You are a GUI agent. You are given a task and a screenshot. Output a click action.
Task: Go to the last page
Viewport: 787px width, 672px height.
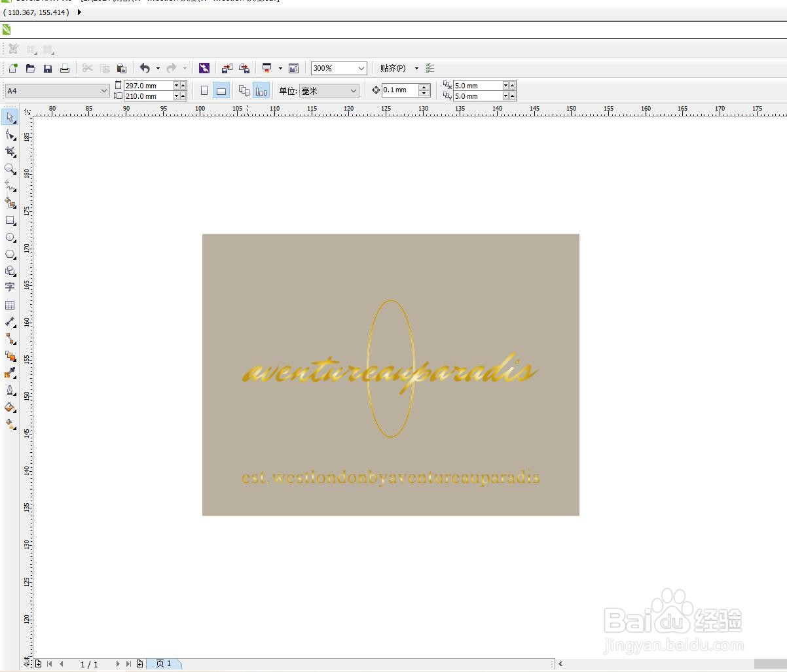coord(128,663)
